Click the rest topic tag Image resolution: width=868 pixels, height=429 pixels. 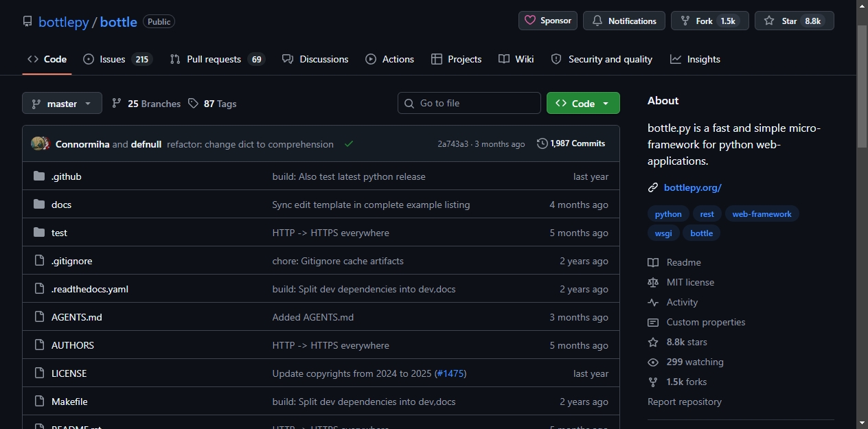[x=707, y=214]
